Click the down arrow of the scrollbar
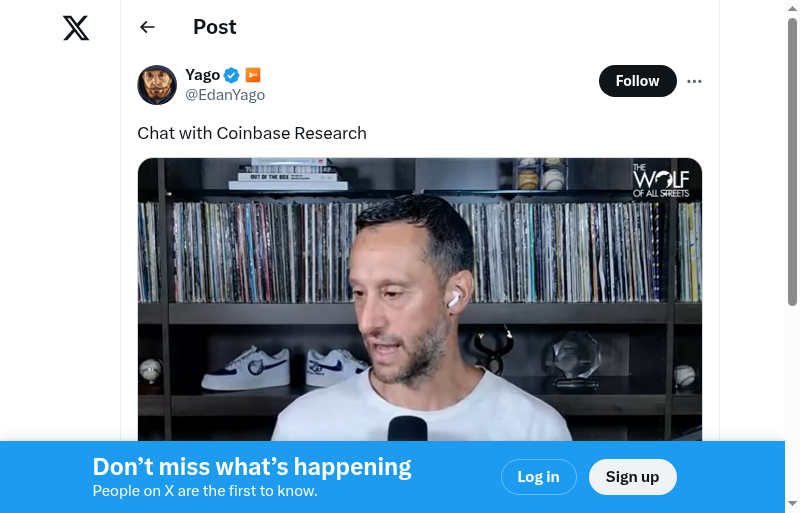Viewport: 800px width, 513px height. [x=792, y=504]
